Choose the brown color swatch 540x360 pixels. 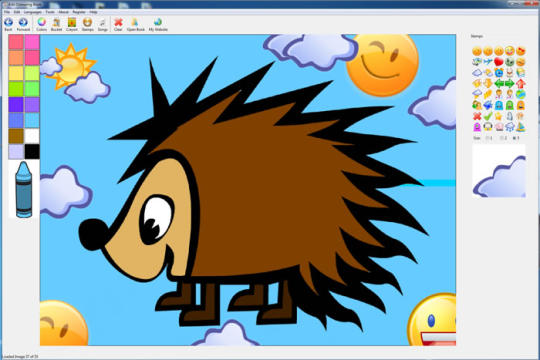click(16, 136)
